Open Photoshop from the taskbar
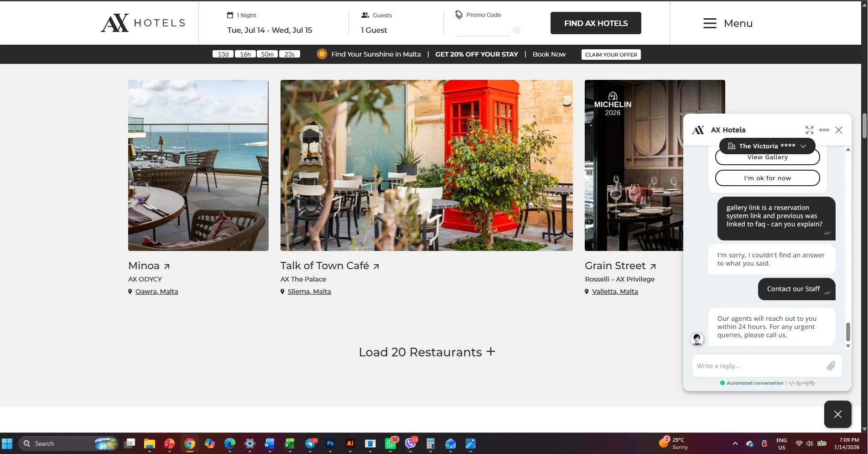The width and height of the screenshot is (868, 454). coord(330,444)
